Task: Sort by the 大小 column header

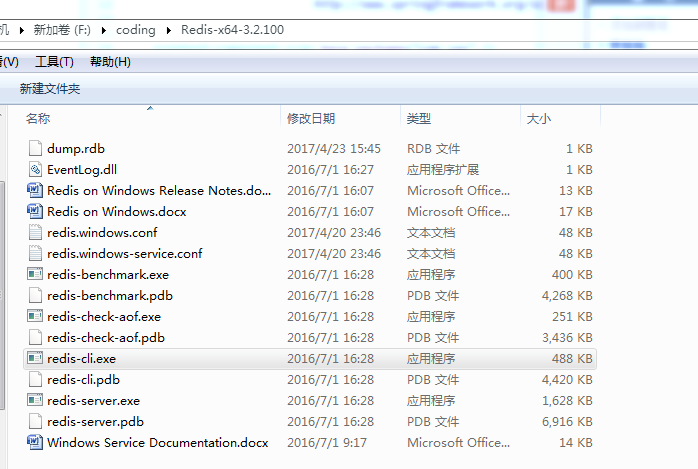Action: 539,118
